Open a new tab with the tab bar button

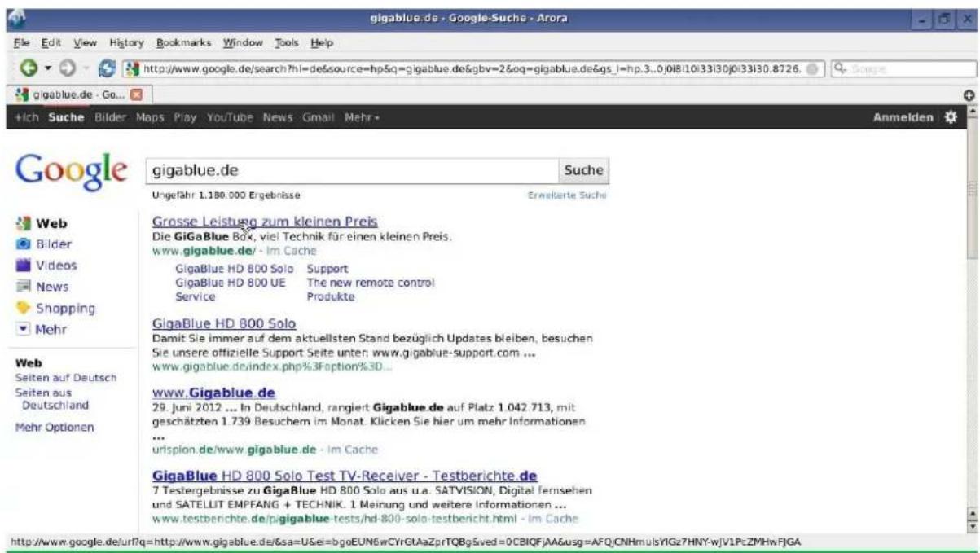pyautogui.click(x=971, y=95)
